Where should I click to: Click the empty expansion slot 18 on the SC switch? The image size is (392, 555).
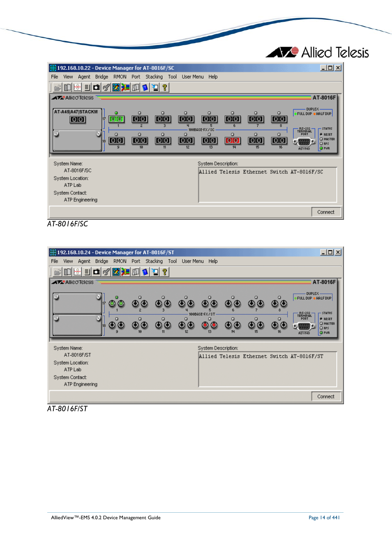77,141
